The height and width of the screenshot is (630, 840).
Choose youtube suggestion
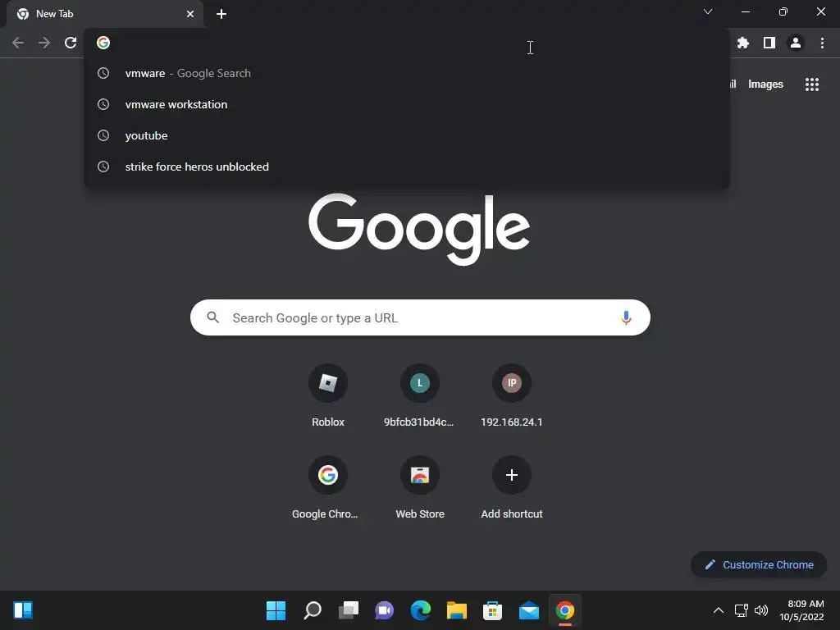click(407, 135)
